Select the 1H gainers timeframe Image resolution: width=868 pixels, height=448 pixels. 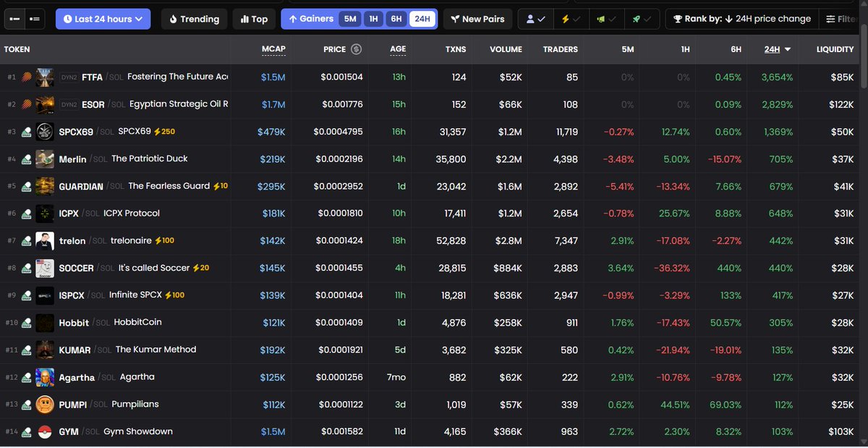point(373,19)
